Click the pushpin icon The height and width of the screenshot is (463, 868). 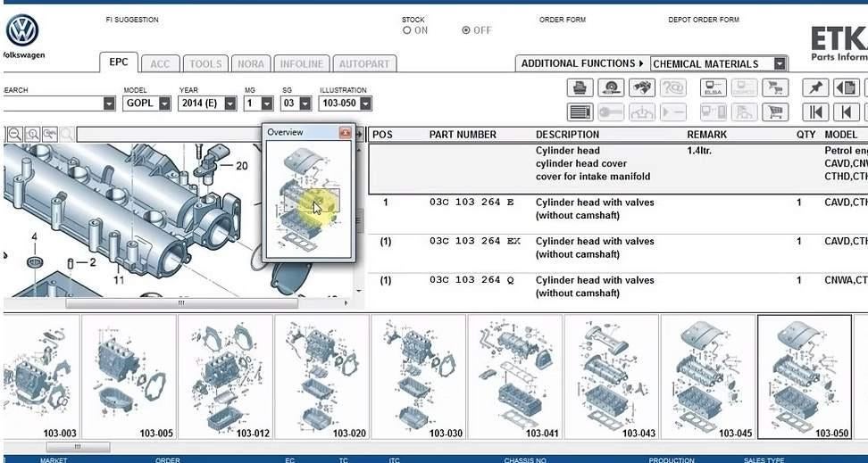(814, 87)
